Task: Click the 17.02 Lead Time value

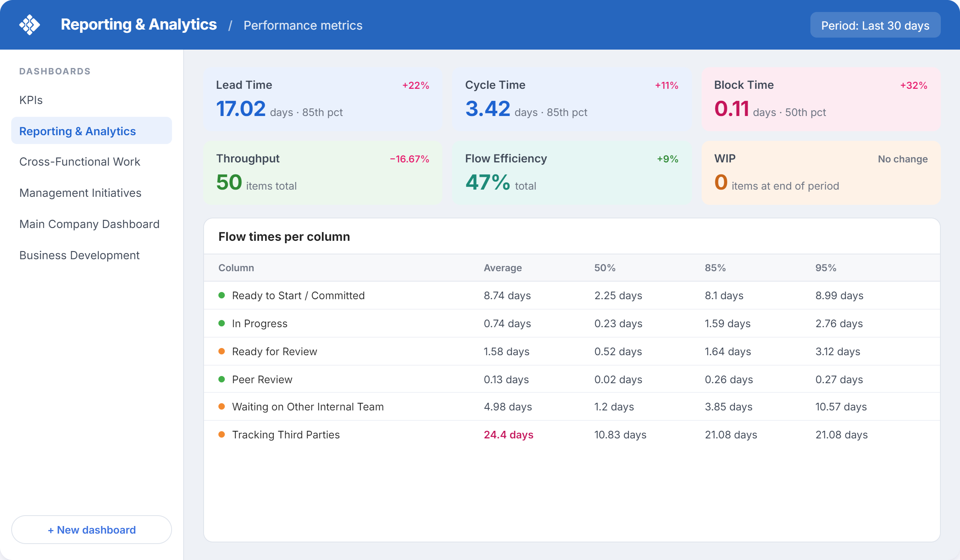Action: [241, 108]
